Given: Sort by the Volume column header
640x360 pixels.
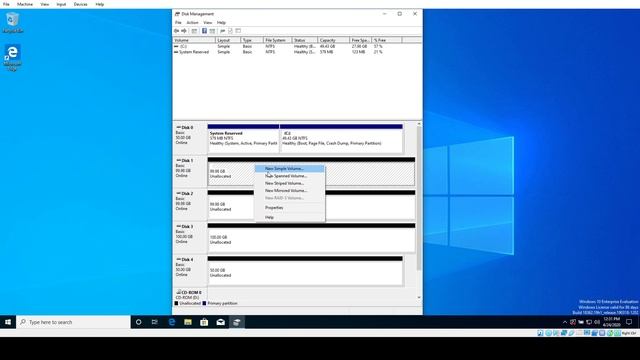Looking at the screenshot, I should click(x=194, y=40).
